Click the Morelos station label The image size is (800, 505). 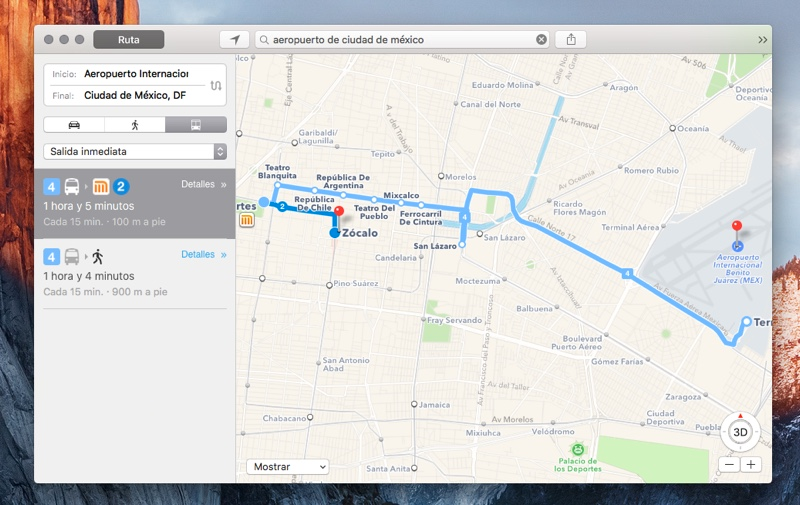tap(460, 177)
